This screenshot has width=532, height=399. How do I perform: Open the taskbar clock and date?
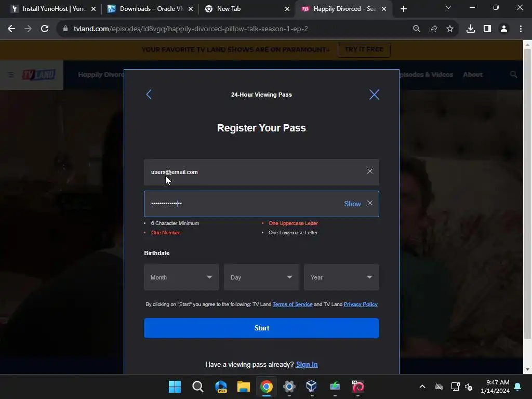495,387
